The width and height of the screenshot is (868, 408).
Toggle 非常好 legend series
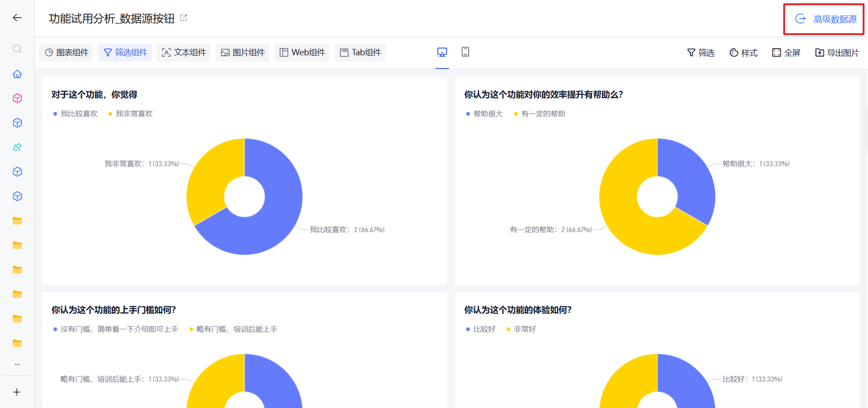coord(521,329)
